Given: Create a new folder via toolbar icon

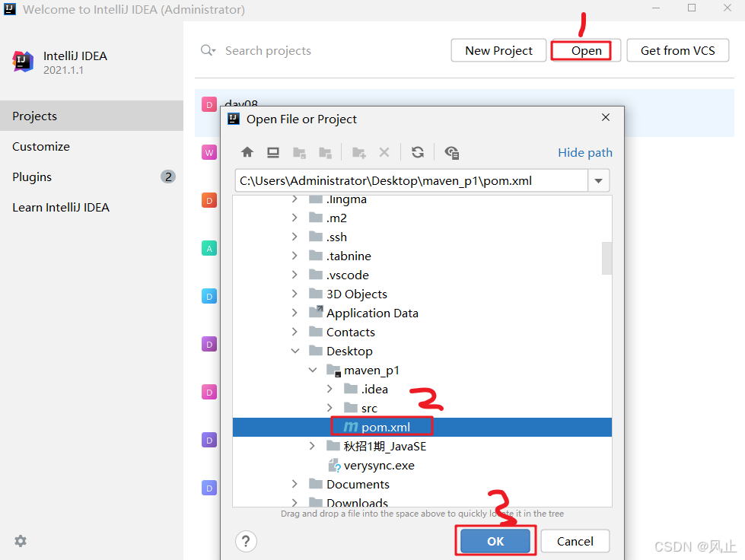Looking at the screenshot, I should (358, 152).
